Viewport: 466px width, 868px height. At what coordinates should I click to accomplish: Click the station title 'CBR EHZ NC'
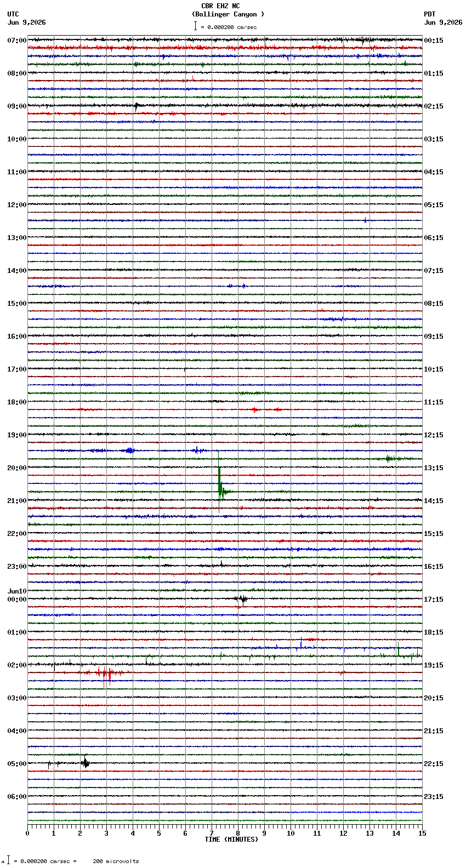(220, 6)
